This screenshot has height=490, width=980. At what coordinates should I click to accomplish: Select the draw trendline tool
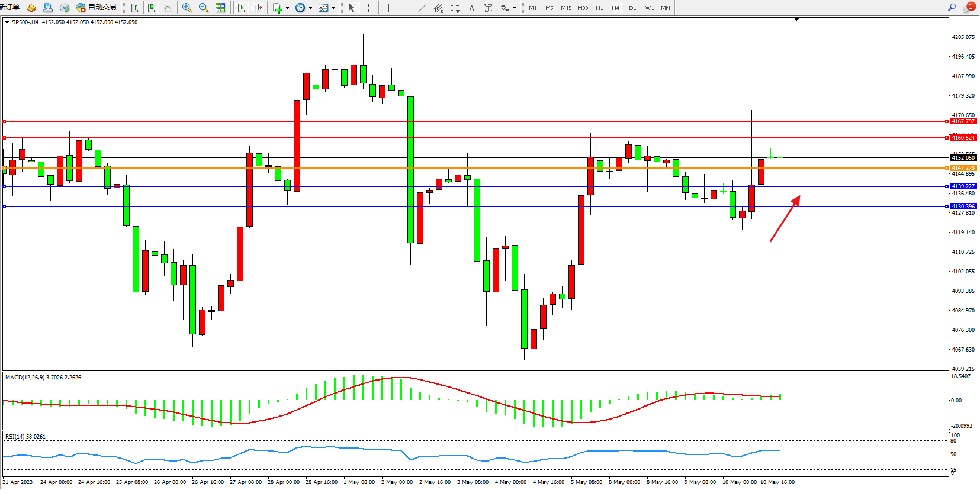point(422,8)
